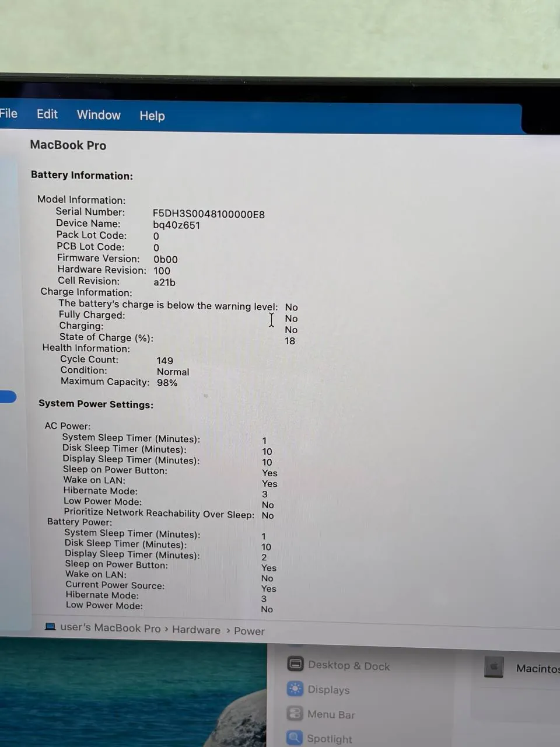Open Menu Bar settings label
This screenshot has height=747, width=560.
click(x=331, y=714)
